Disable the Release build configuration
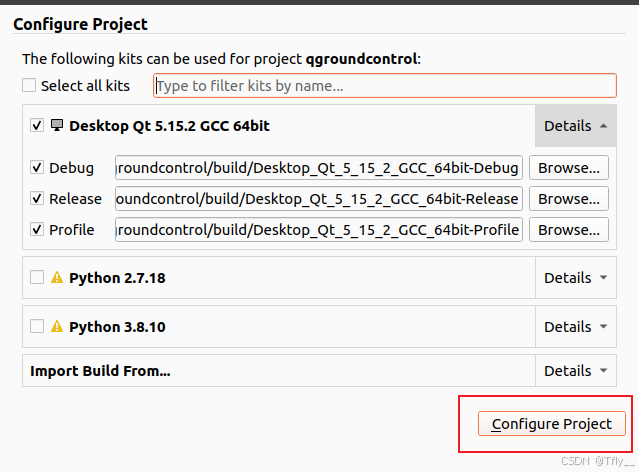The image size is (639, 472). click(x=37, y=199)
